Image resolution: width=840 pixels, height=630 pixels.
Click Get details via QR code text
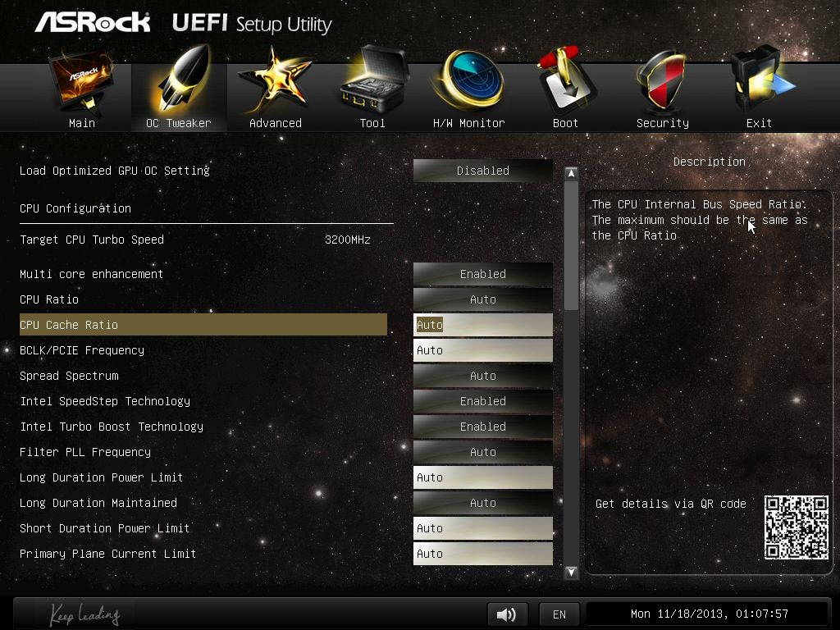tap(671, 504)
